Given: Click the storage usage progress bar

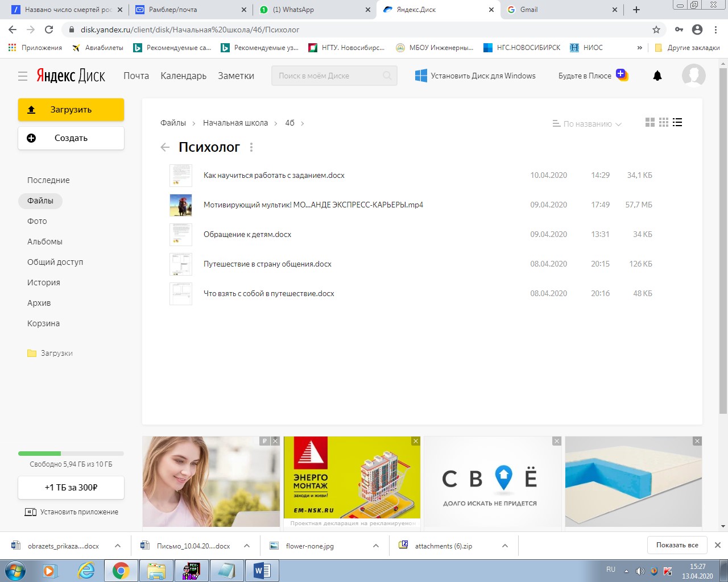Looking at the screenshot, I should click(x=71, y=454).
